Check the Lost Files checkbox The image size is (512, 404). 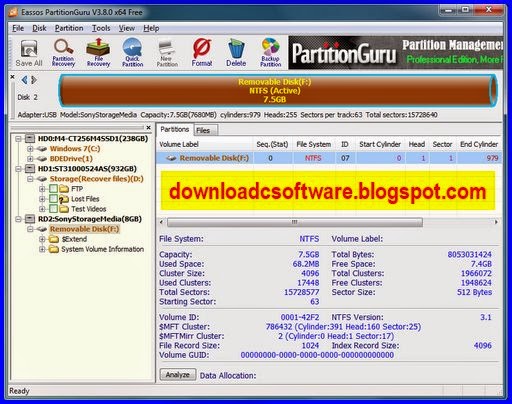53,199
